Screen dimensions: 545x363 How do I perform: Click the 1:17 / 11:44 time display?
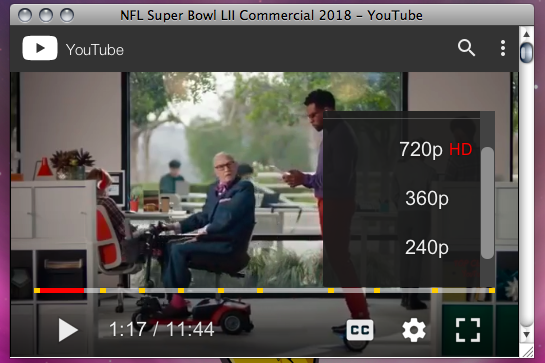pos(162,329)
